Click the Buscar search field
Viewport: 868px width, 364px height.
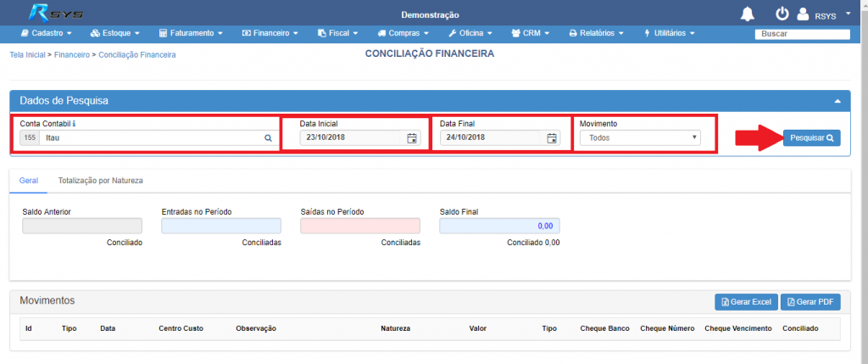802,34
